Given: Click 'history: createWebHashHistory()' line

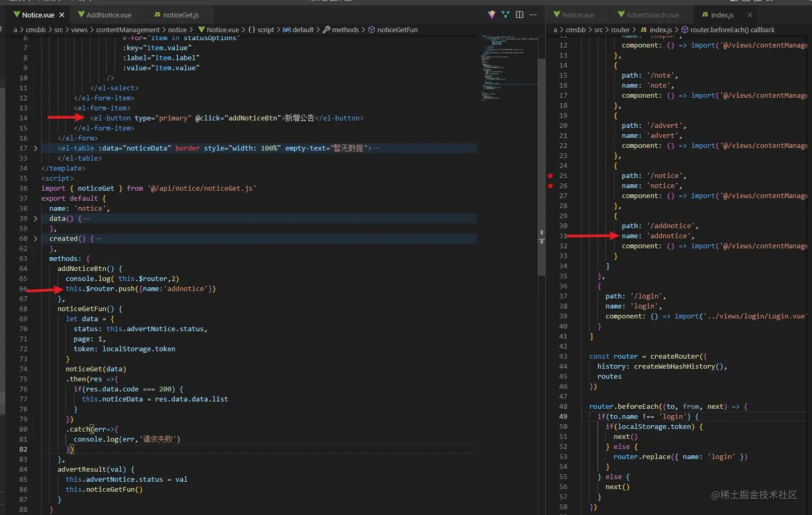Looking at the screenshot, I should click(662, 366).
